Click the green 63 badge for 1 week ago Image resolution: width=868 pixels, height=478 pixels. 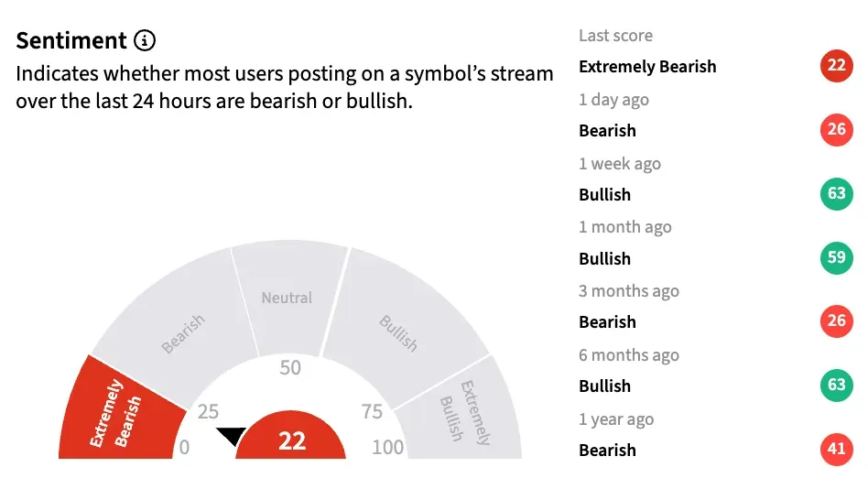coord(836,194)
